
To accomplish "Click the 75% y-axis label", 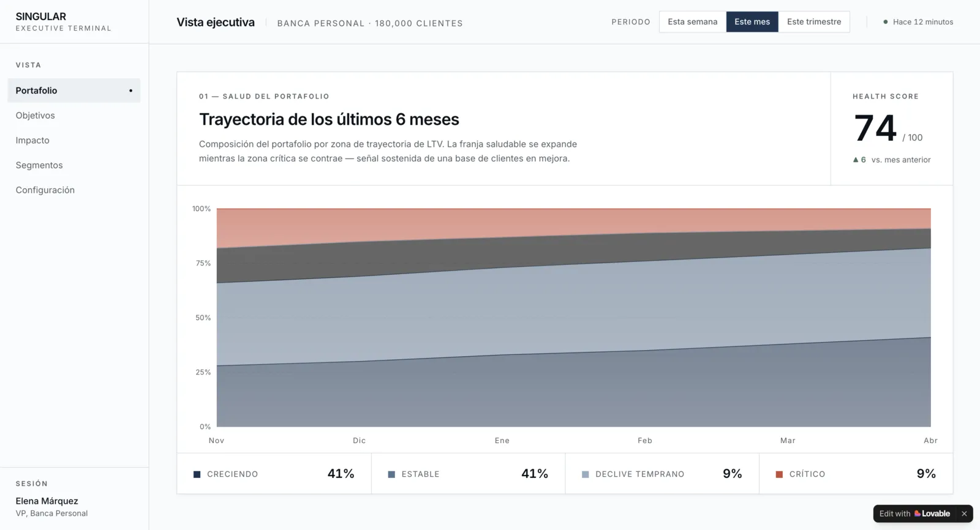I will (203, 263).
